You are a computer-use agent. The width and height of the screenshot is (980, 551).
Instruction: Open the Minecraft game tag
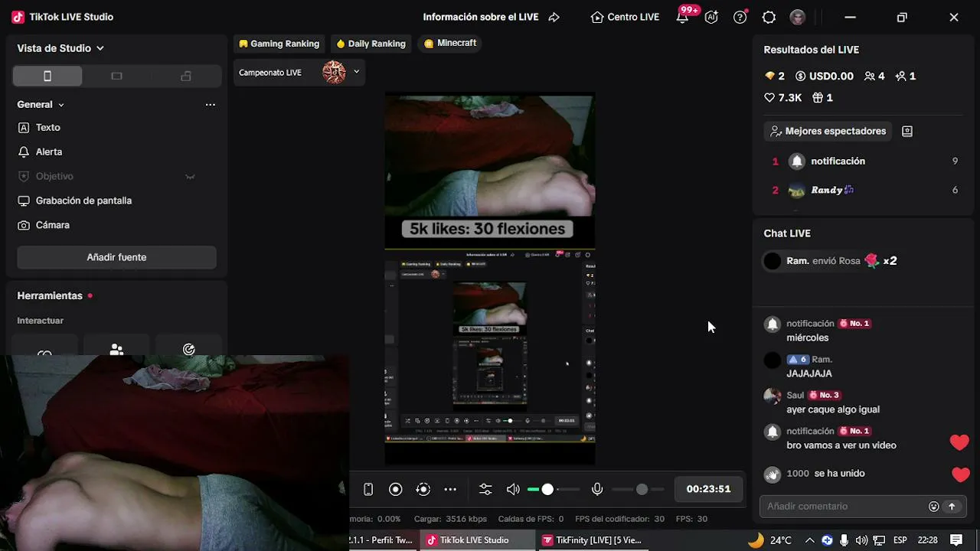coord(450,44)
